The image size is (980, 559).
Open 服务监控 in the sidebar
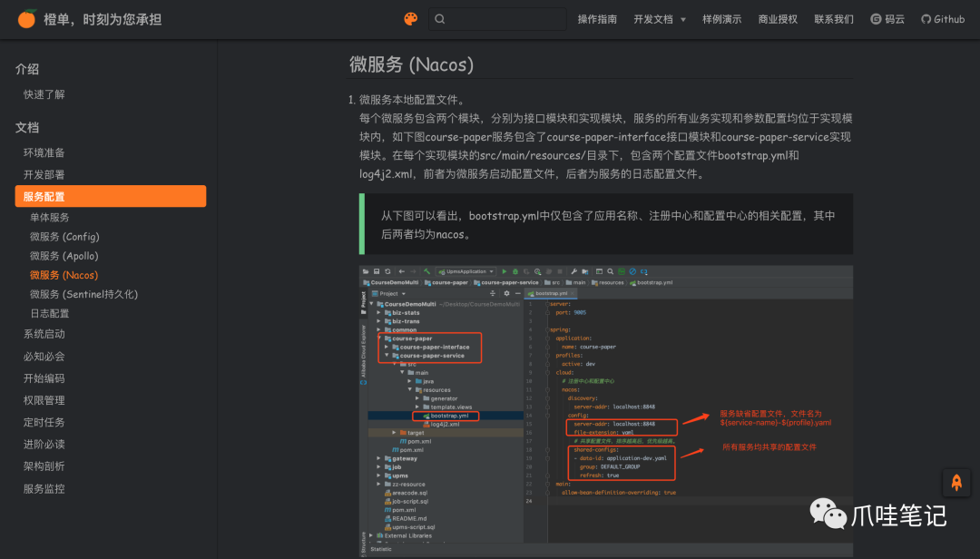(x=44, y=488)
